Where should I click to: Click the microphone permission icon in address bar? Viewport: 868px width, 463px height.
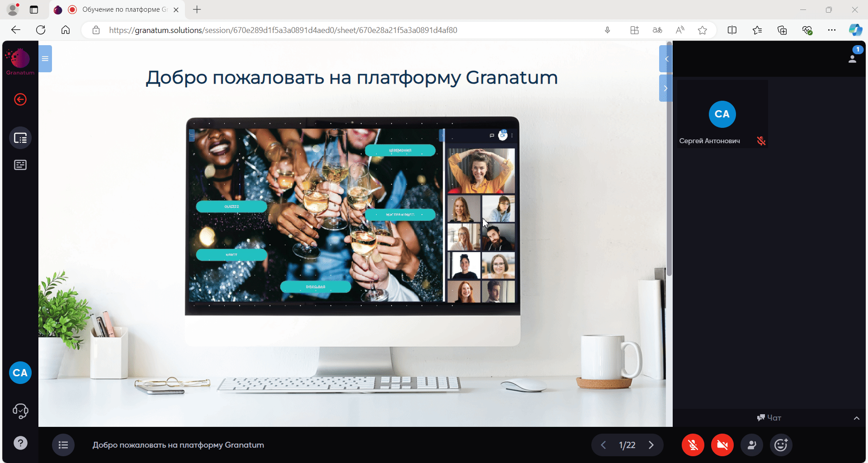(x=608, y=30)
